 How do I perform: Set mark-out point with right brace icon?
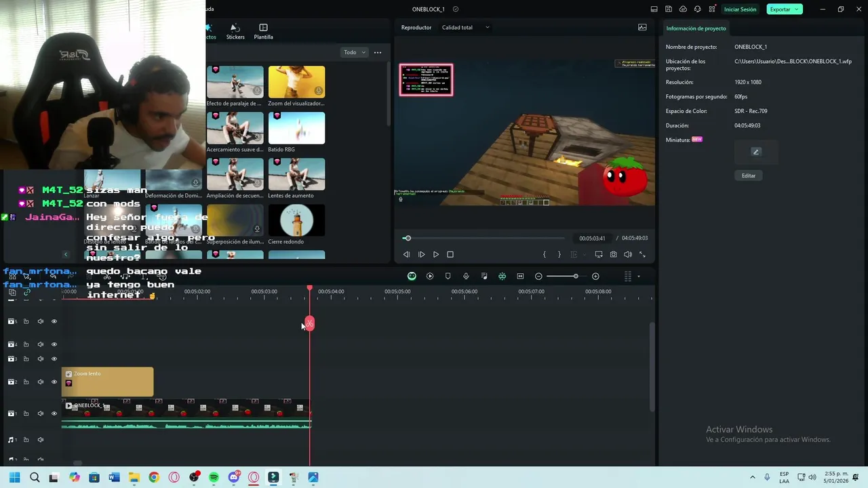click(x=559, y=254)
